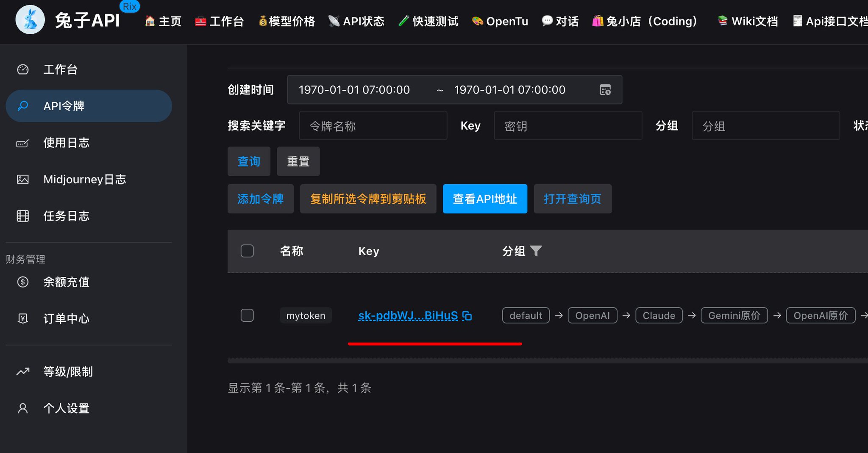Viewport: 868px width, 453px height.
Task: Click the 订单中心 yen icon
Action: [23, 318]
